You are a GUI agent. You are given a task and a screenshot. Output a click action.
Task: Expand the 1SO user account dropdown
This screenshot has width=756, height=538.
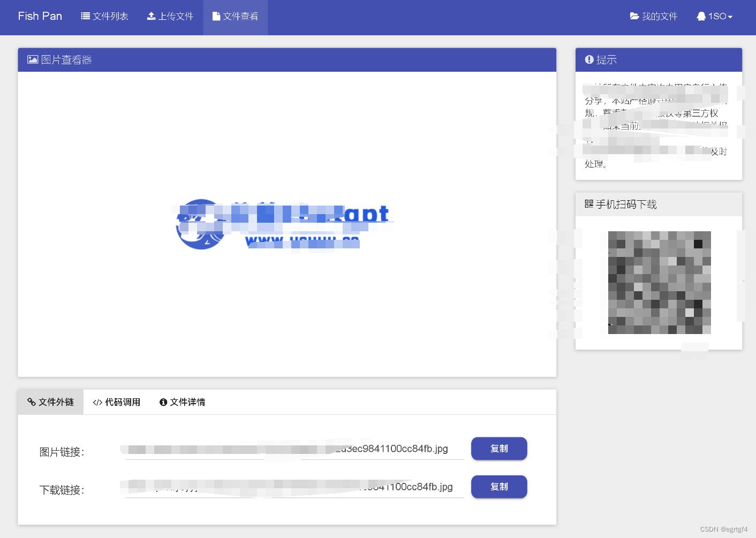(x=715, y=16)
